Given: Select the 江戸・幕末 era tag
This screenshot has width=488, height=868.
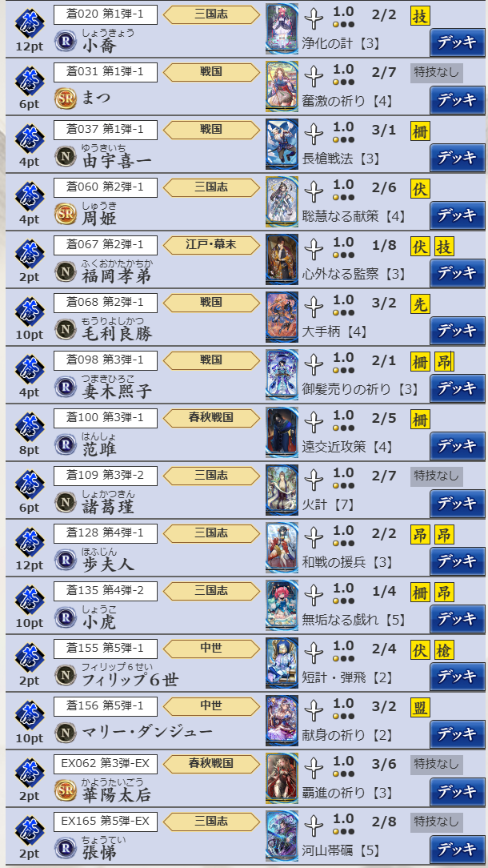Looking at the screenshot, I should pos(211,245).
